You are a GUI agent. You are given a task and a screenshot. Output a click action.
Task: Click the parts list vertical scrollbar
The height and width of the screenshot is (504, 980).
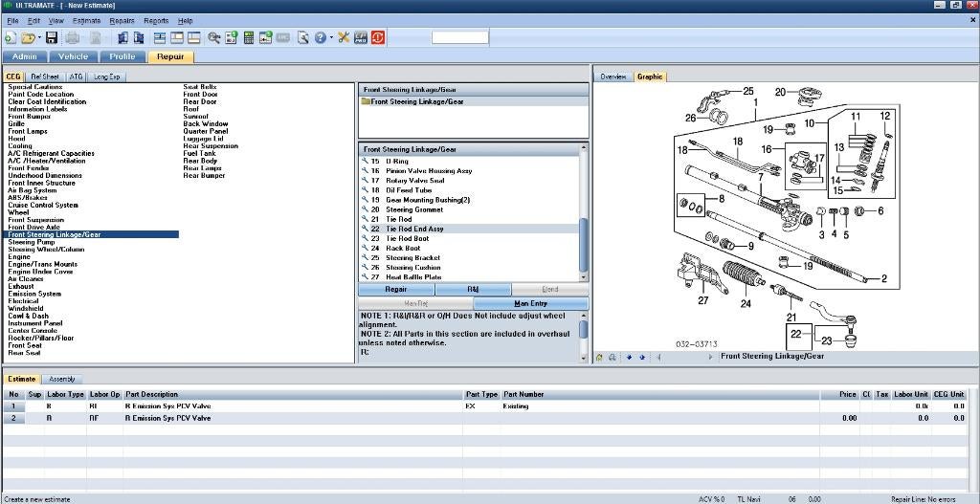(x=584, y=244)
